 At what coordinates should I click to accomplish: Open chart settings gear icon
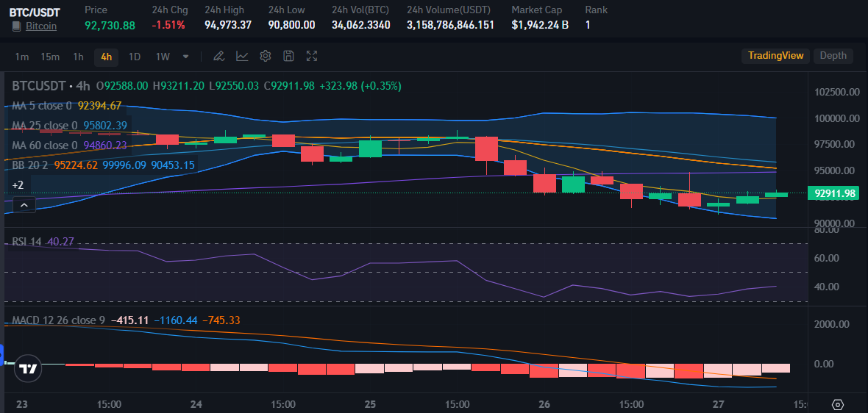265,56
